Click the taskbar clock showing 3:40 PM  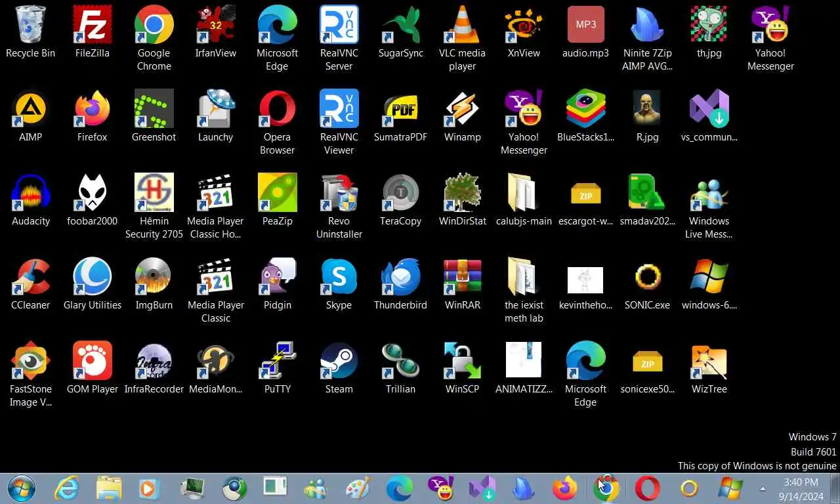point(801,489)
